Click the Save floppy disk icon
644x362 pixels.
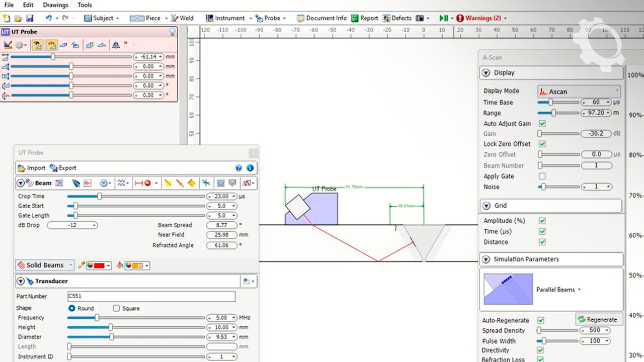[30, 18]
